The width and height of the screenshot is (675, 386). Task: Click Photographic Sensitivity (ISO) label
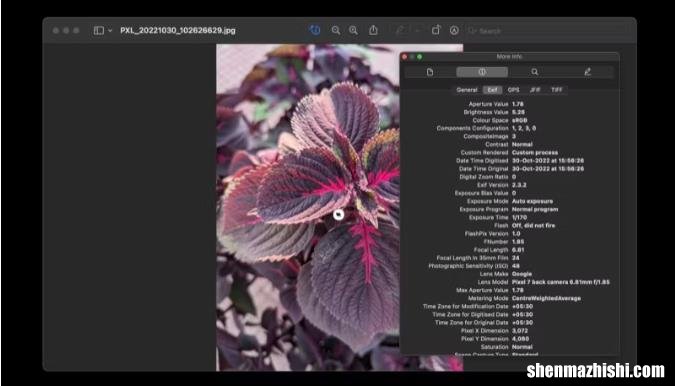tap(468, 266)
